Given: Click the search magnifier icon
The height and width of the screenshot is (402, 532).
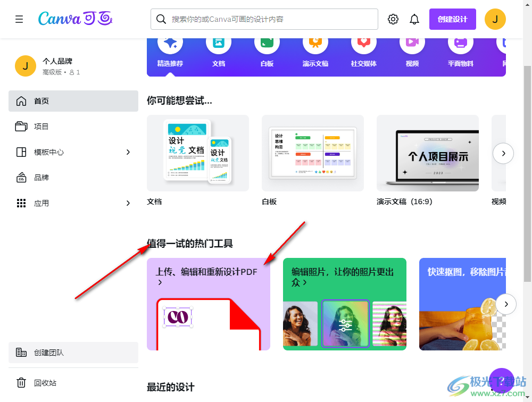Looking at the screenshot, I should click(x=161, y=19).
